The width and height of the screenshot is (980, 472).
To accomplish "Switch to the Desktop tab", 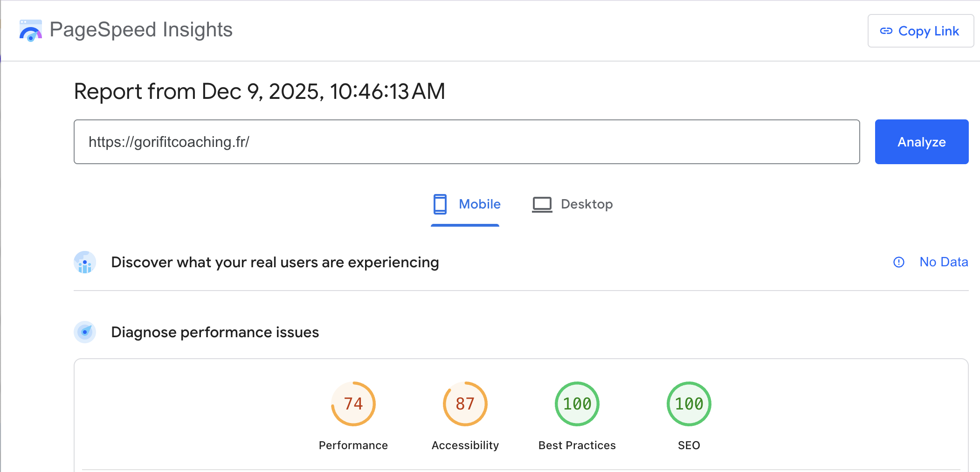I will [x=587, y=204].
